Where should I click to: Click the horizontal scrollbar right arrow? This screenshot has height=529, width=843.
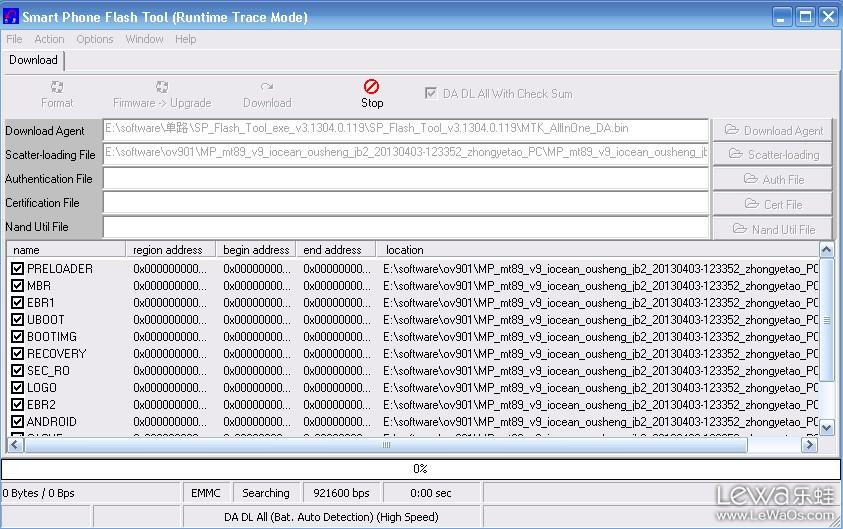[x=809, y=445]
